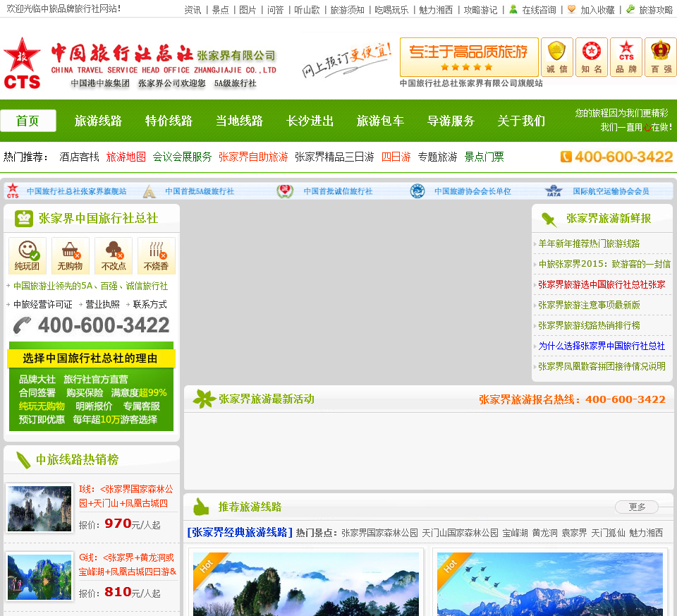Open the 诚信 gold shield badge
The height and width of the screenshot is (616, 677).
[557, 57]
